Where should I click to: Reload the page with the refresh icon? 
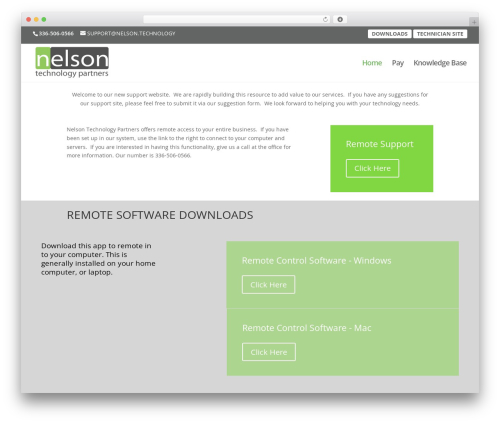point(325,19)
